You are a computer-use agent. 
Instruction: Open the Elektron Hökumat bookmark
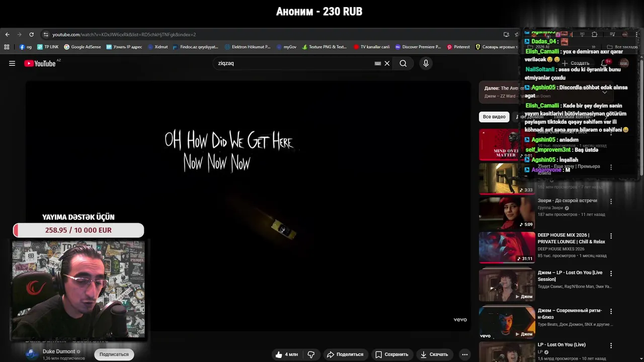click(x=248, y=47)
